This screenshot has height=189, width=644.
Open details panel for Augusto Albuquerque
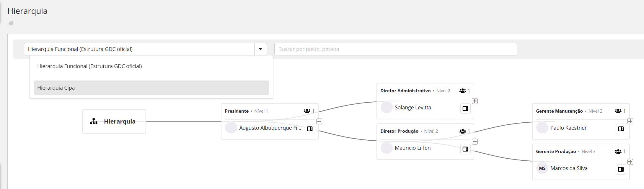pos(310,129)
